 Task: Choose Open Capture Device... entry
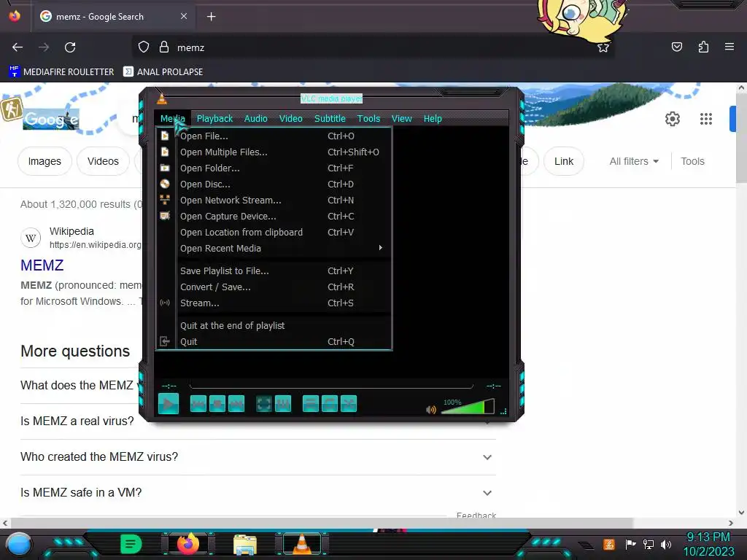click(x=285, y=216)
